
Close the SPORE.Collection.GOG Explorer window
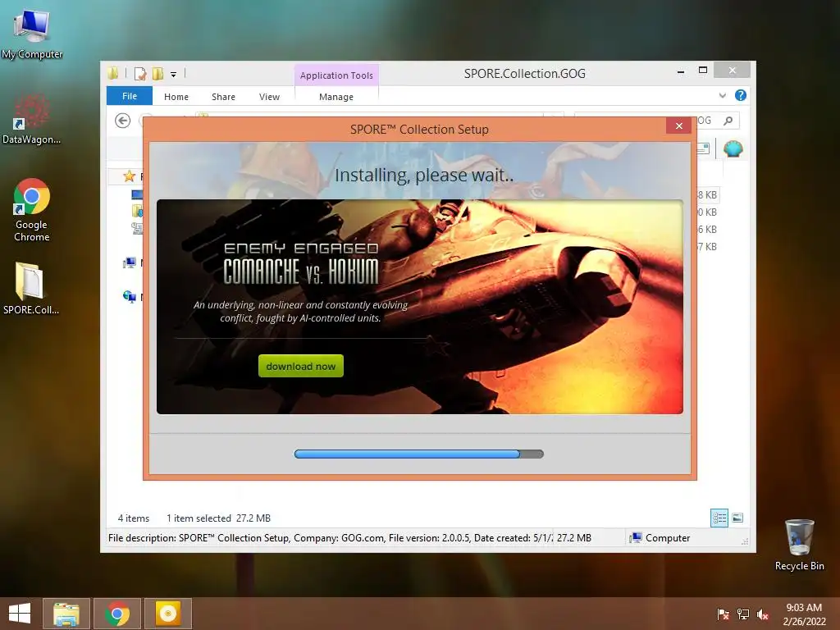point(733,71)
